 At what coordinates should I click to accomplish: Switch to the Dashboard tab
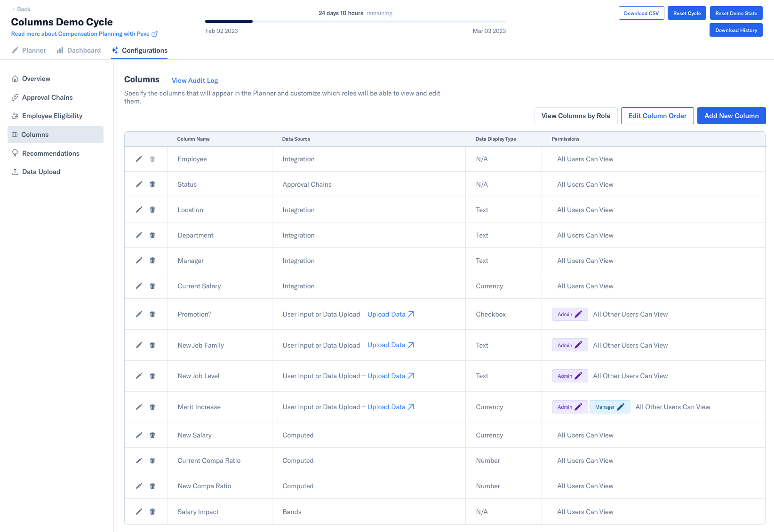coord(78,50)
